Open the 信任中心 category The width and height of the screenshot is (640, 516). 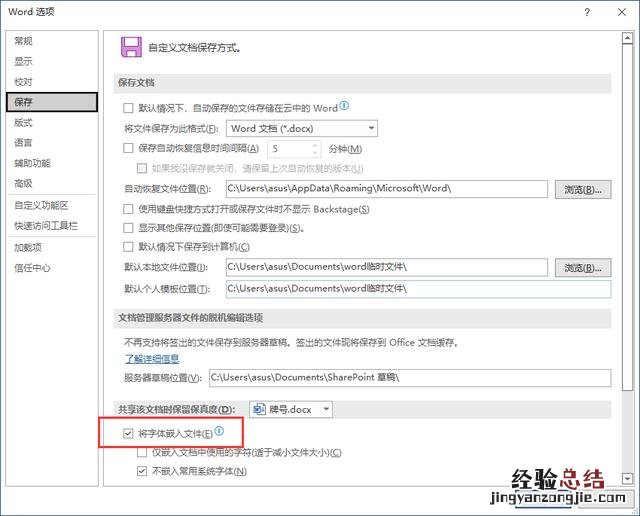coord(52,268)
